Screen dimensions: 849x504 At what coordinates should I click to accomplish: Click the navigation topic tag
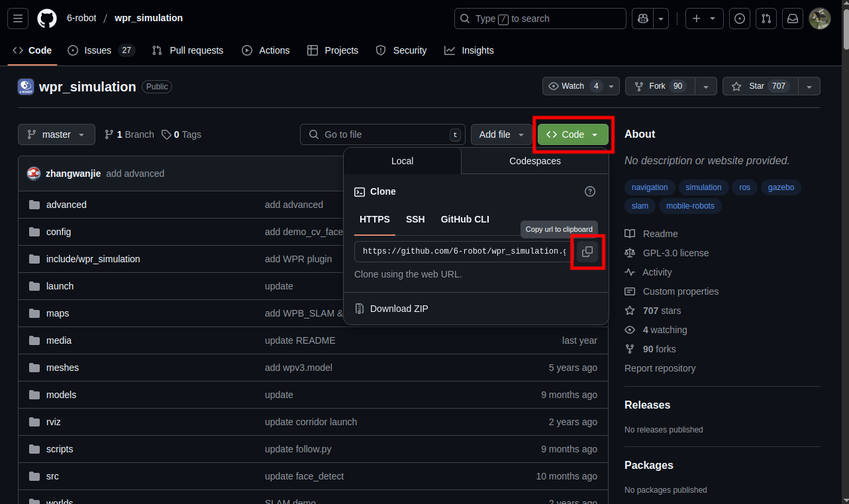[650, 187]
